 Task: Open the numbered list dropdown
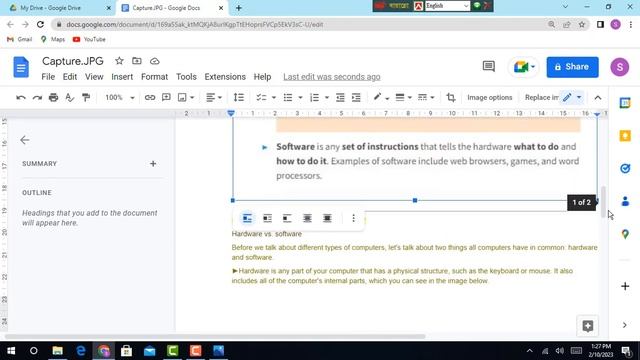coord(327,98)
